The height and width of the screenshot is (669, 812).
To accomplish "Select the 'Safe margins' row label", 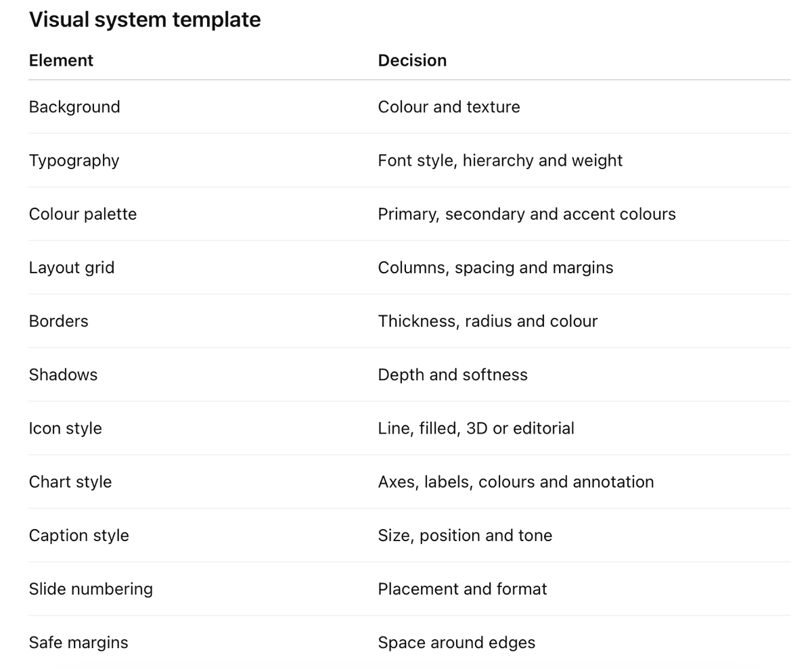I will (x=78, y=642).
